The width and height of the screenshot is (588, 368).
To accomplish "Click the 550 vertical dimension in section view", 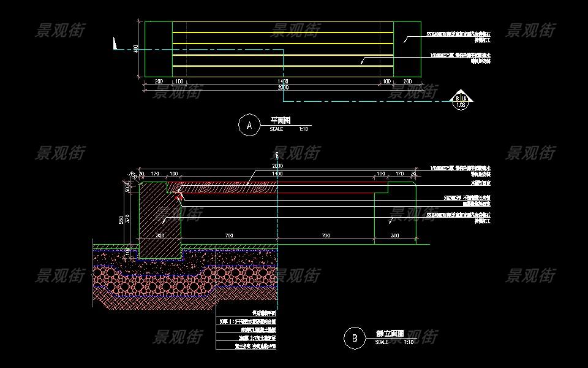I will (121, 219).
